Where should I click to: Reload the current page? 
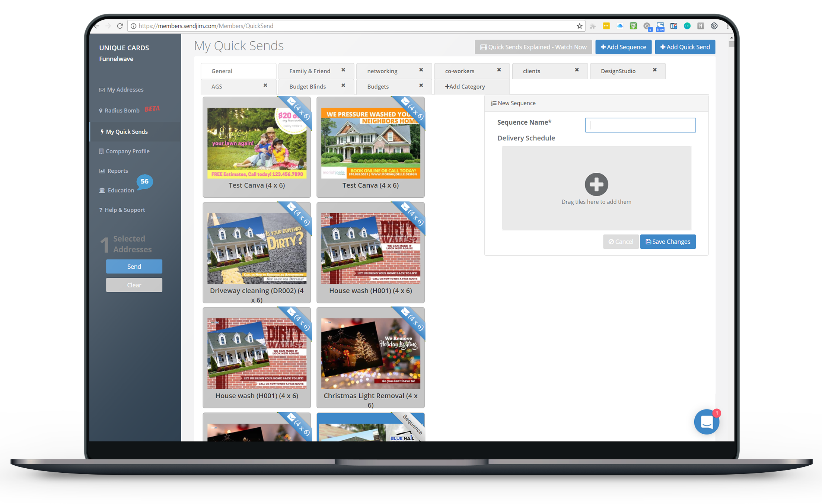(120, 26)
